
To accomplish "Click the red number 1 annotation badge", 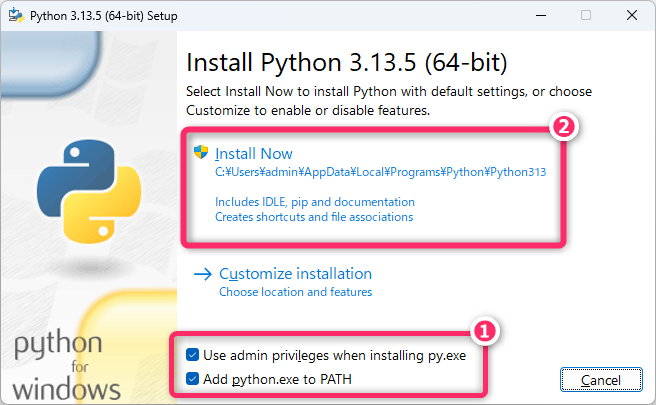I will (x=483, y=331).
